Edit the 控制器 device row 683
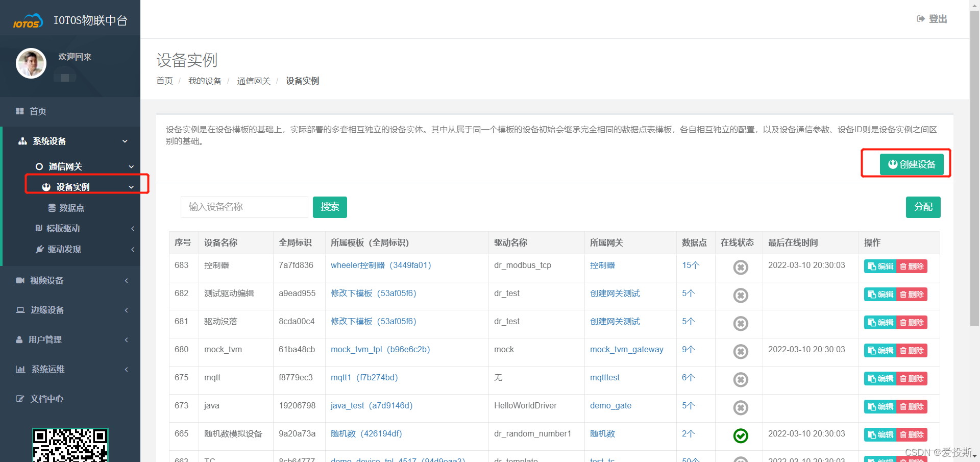980x462 pixels. click(880, 266)
